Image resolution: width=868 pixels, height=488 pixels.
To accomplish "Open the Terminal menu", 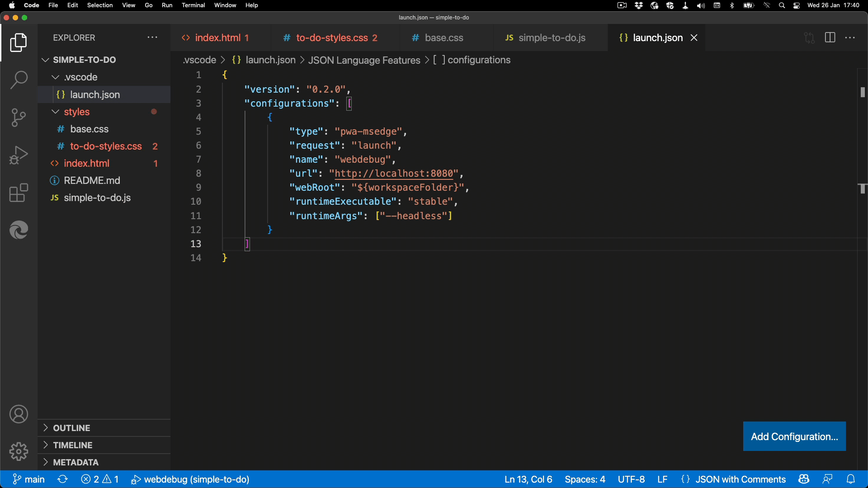I will point(193,5).
